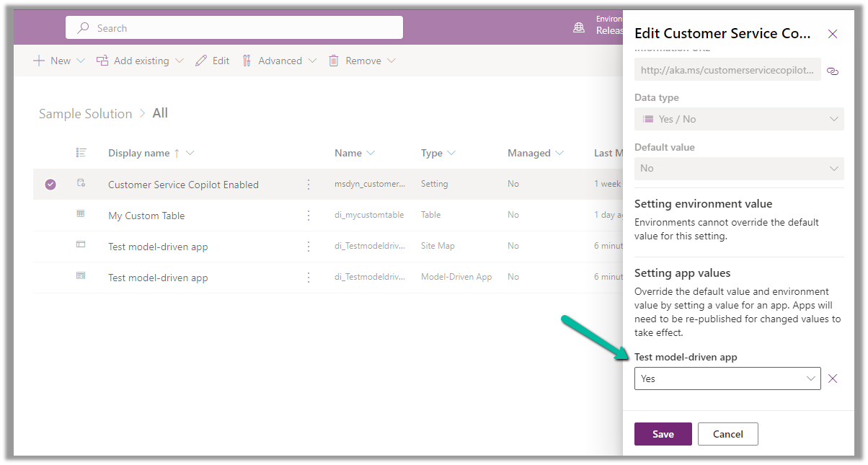The width and height of the screenshot is (868, 465).
Task: Cancel editing the setting
Action: 727,434
